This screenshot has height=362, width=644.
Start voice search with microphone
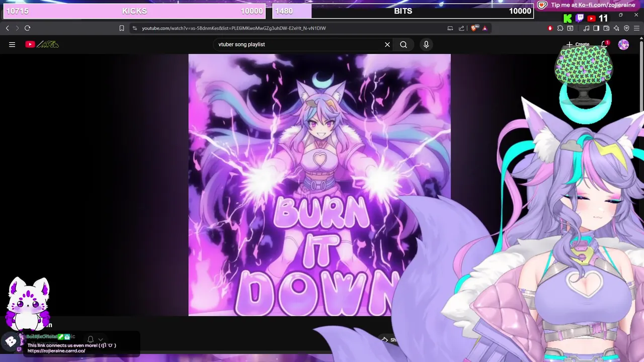(426, 44)
